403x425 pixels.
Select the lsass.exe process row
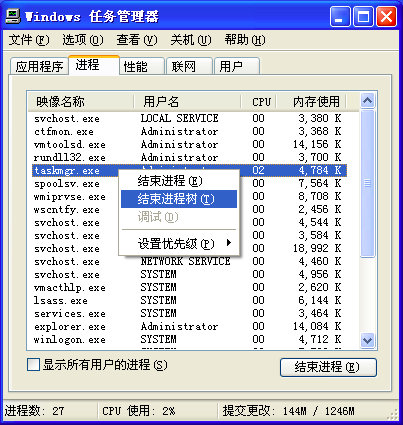click(x=189, y=300)
